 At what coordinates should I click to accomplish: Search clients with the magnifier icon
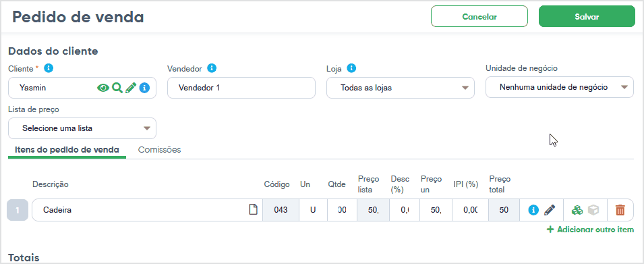(117, 88)
